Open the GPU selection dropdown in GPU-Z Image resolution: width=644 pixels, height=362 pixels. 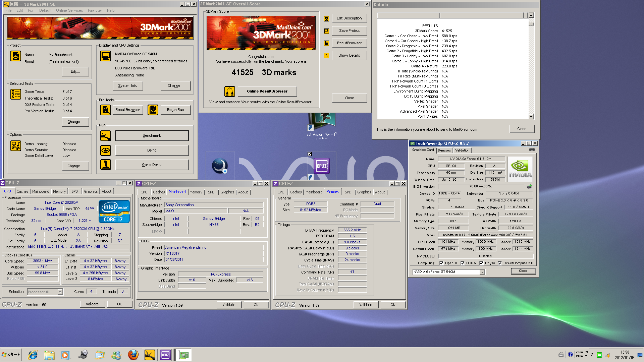482,272
